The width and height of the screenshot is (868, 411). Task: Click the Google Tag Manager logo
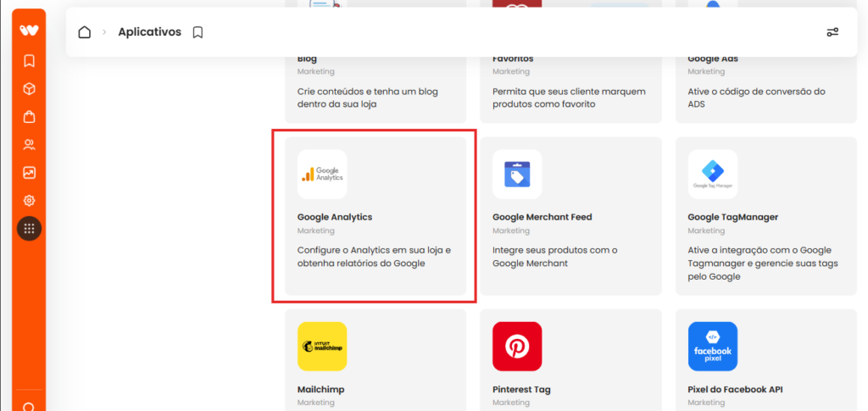[713, 175]
